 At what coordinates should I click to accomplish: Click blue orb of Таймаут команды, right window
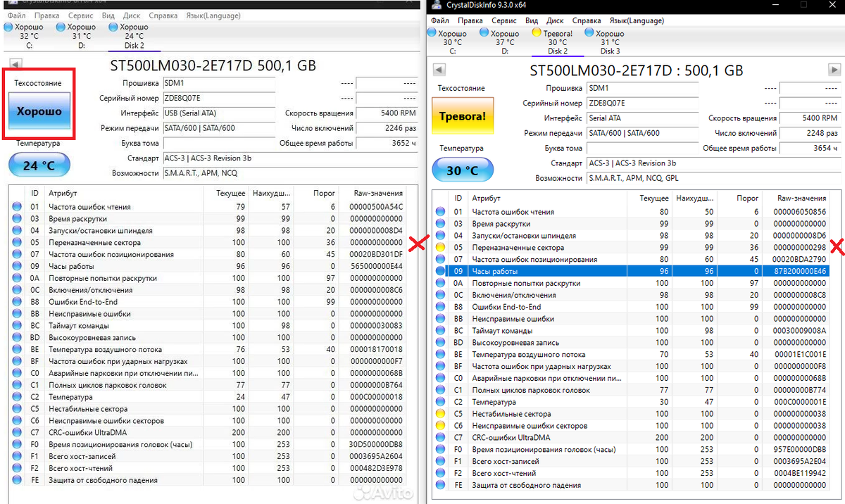click(x=440, y=331)
